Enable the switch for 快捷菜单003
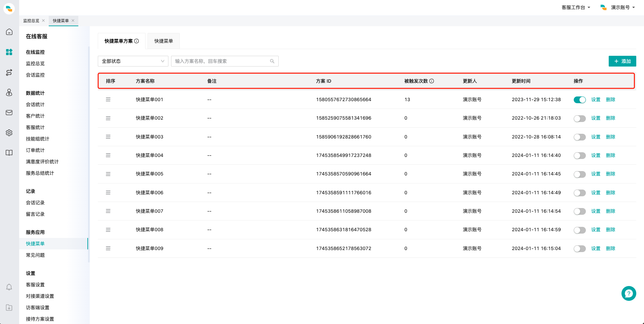This screenshot has height=324, width=644. pos(579,137)
